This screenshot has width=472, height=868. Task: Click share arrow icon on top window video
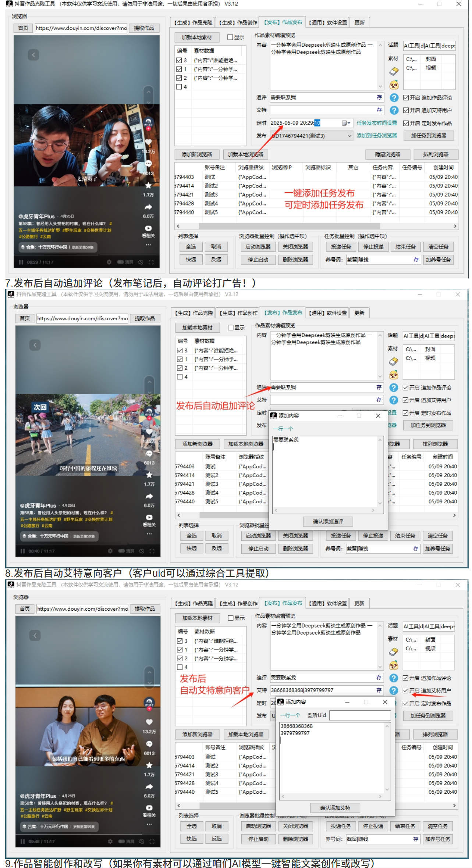pyautogui.click(x=148, y=207)
